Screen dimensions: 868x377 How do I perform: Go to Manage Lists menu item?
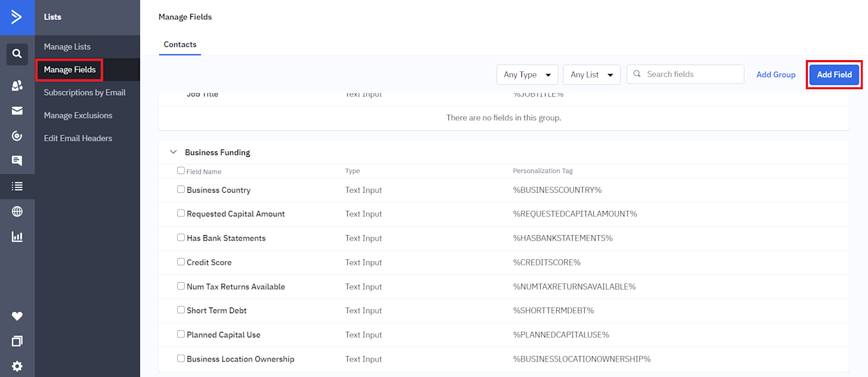[x=67, y=47]
